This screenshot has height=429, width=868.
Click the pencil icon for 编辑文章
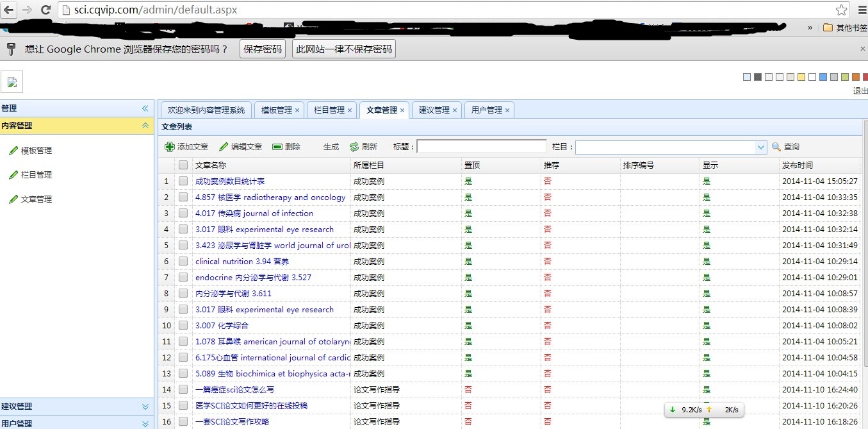pyautogui.click(x=224, y=147)
